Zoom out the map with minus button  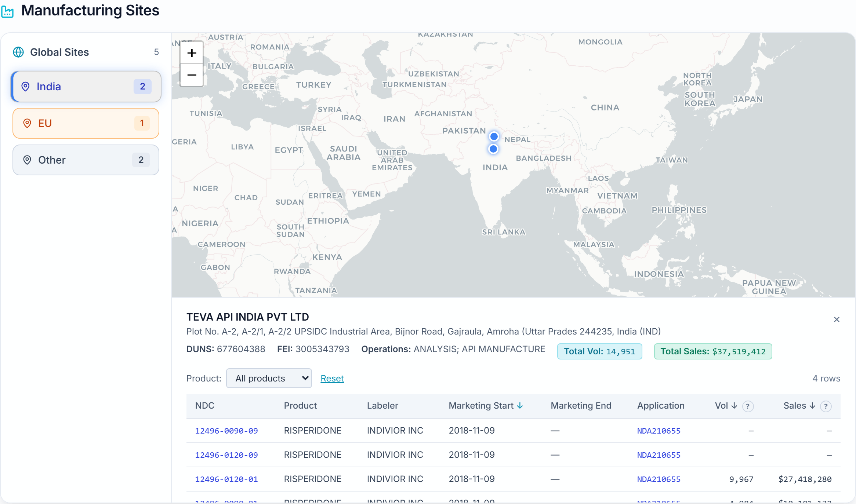coord(192,75)
